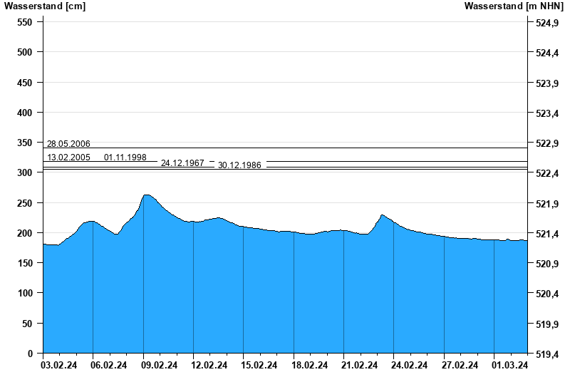570x392 pixels.
Task: Select the 09.02.24 date on x-axis
Action: [160, 366]
